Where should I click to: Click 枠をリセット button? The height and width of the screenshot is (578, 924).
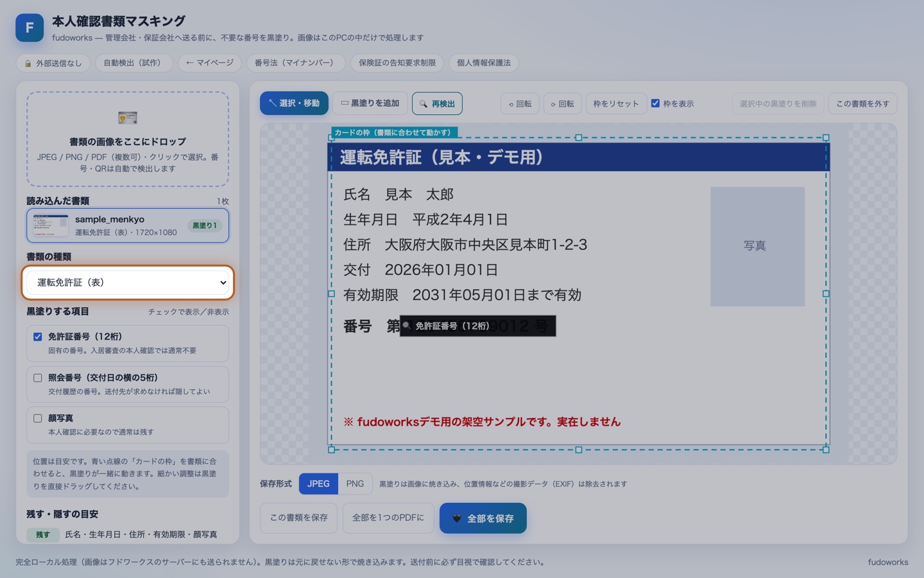pos(616,104)
